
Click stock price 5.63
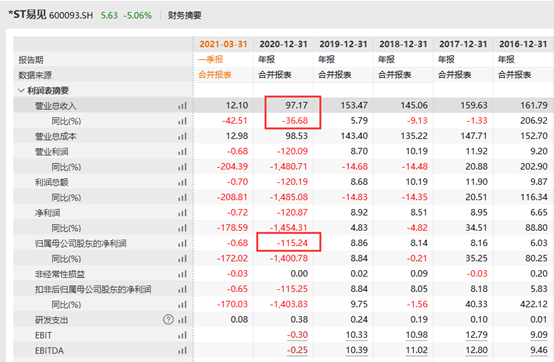pos(109,16)
